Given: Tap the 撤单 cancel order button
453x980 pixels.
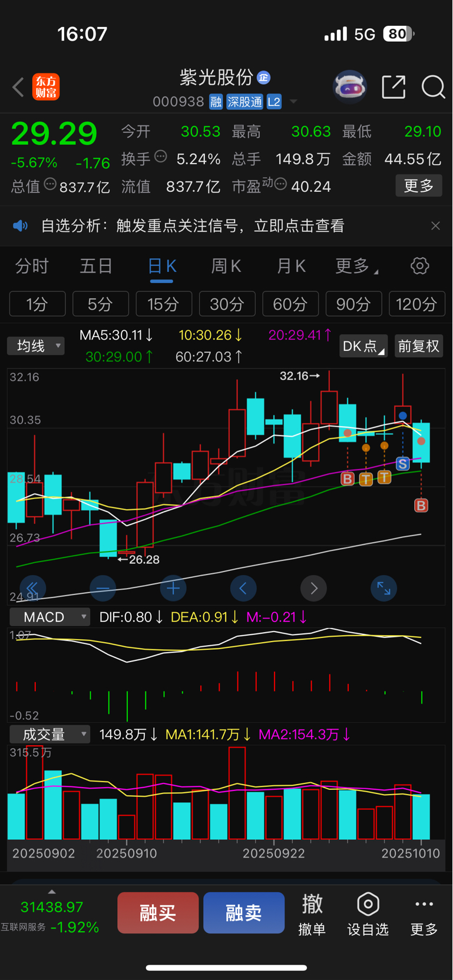Looking at the screenshot, I should 312,914.
